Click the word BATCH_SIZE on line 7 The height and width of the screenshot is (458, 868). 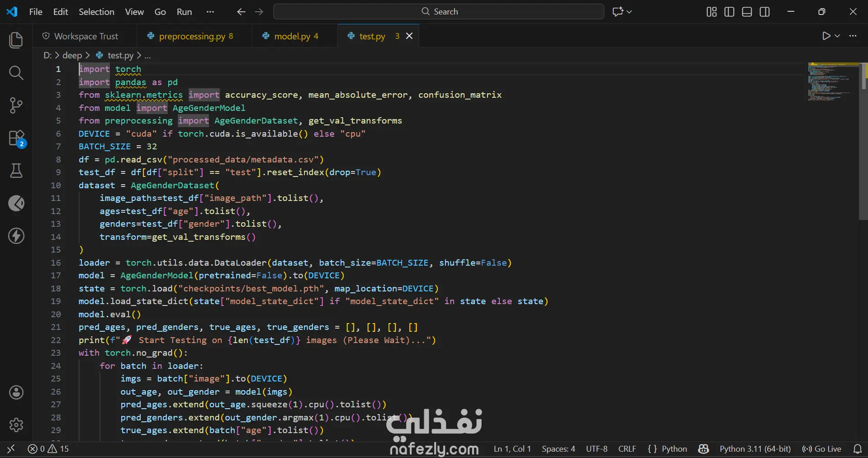tap(104, 147)
